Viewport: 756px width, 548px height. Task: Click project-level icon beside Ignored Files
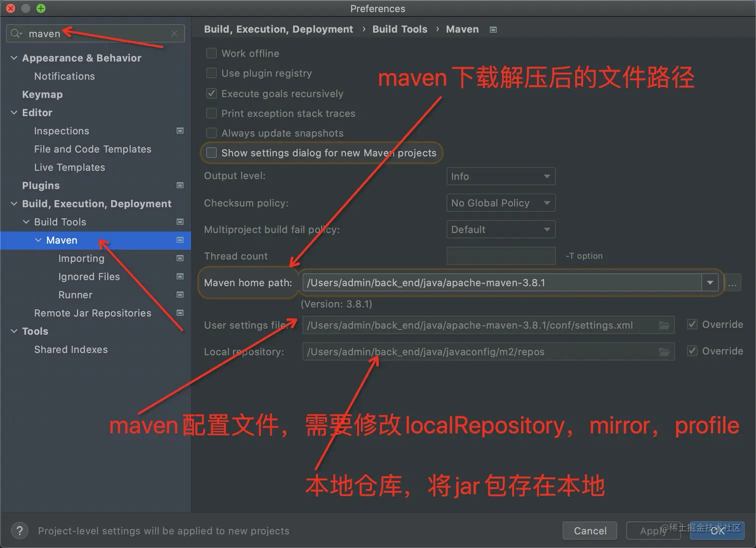(x=180, y=276)
